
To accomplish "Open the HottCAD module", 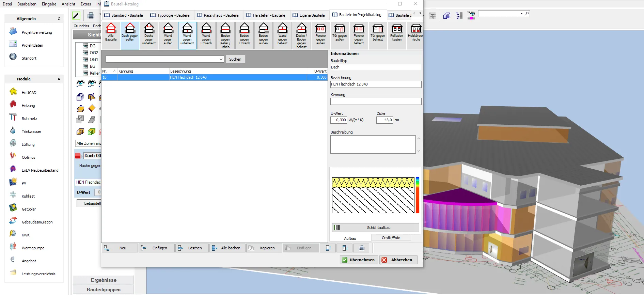I will (x=29, y=93).
